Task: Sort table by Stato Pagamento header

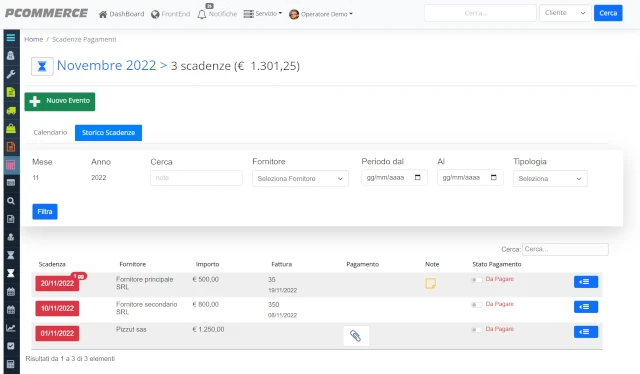Action: 497,264
